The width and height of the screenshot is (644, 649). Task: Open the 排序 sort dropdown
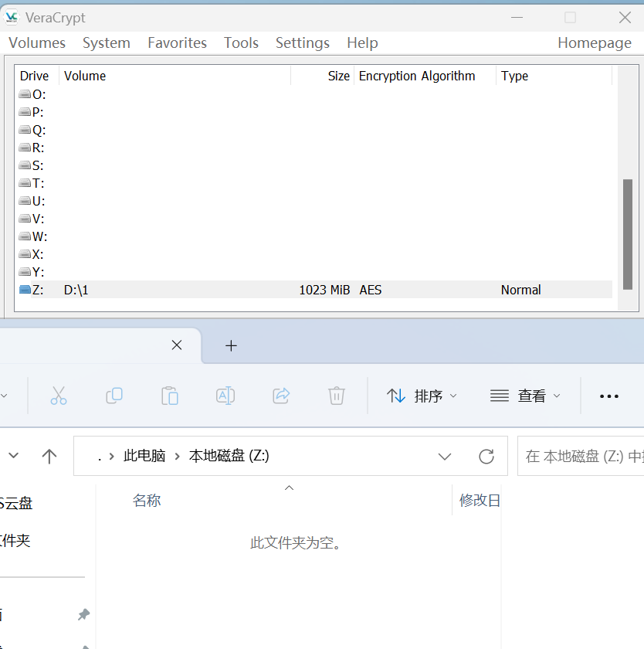[x=422, y=396]
